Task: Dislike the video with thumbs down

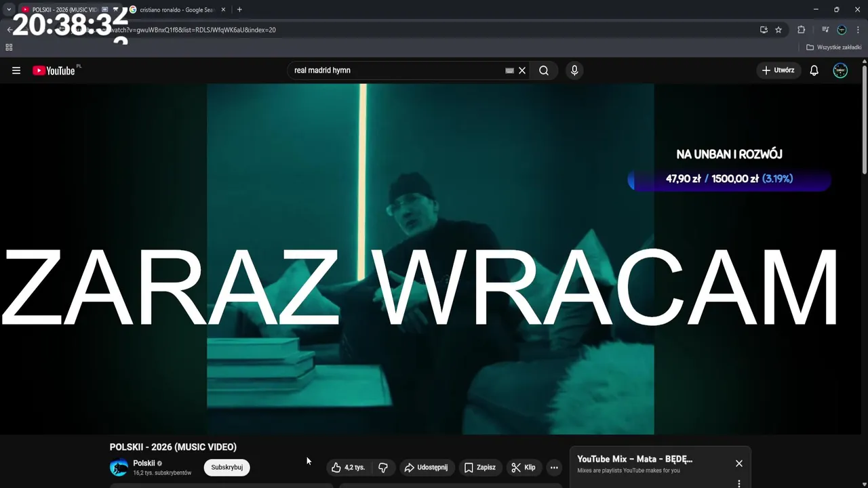Action: pos(383,467)
